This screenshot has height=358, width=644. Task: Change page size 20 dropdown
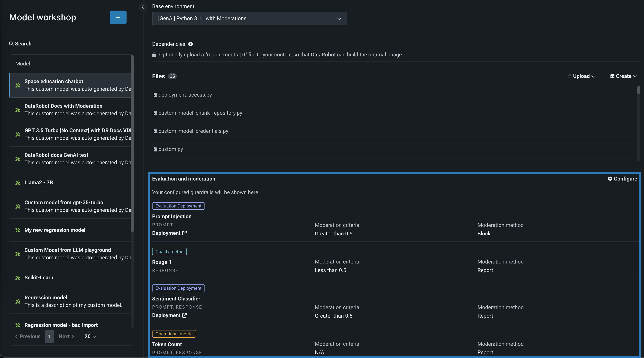(x=90, y=336)
